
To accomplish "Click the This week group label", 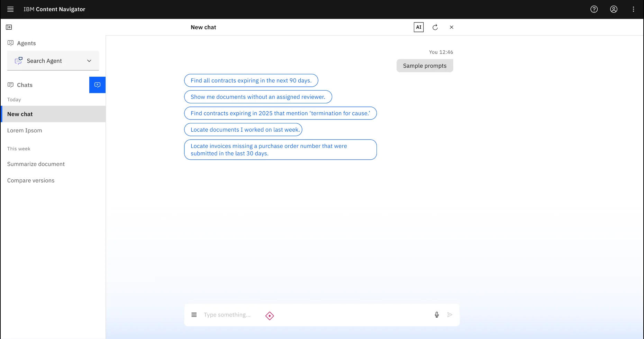I will [x=19, y=149].
